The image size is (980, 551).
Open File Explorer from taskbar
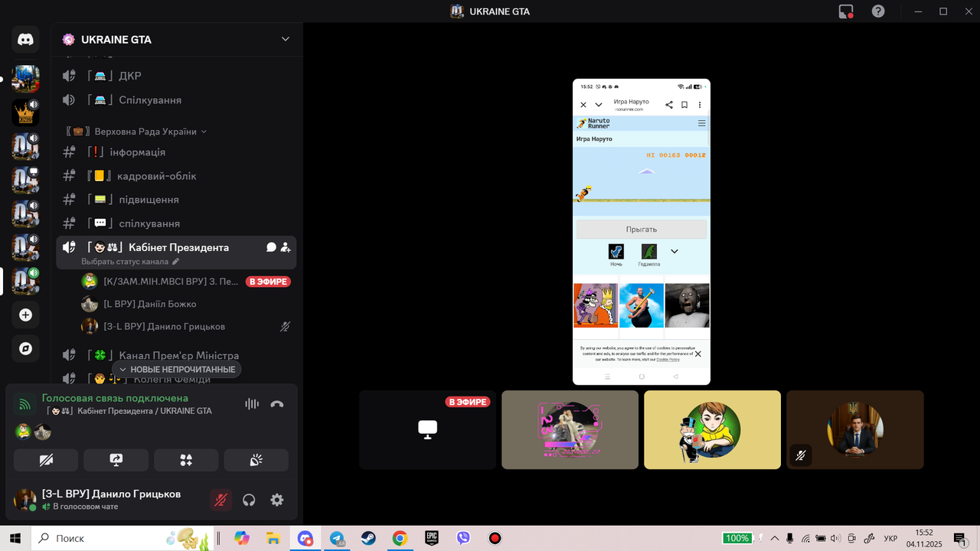(x=273, y=538)
